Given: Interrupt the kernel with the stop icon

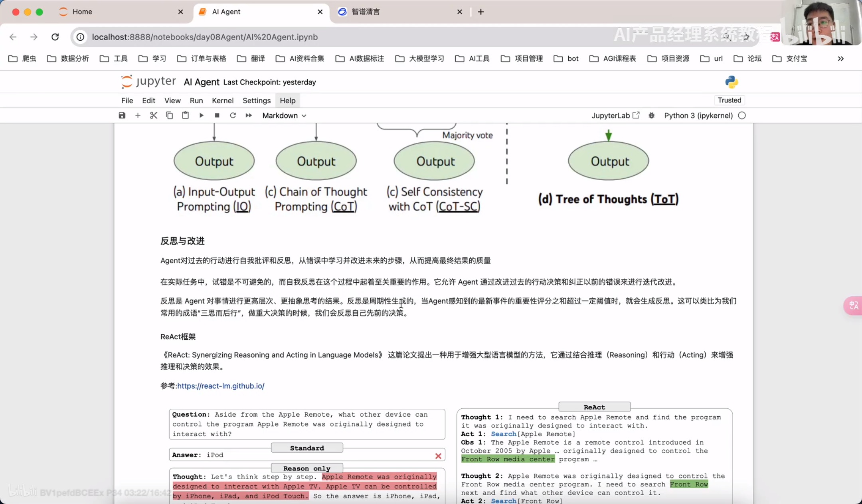Looking at the screenshot, I should pyautogui.click(x=217, y=116).
